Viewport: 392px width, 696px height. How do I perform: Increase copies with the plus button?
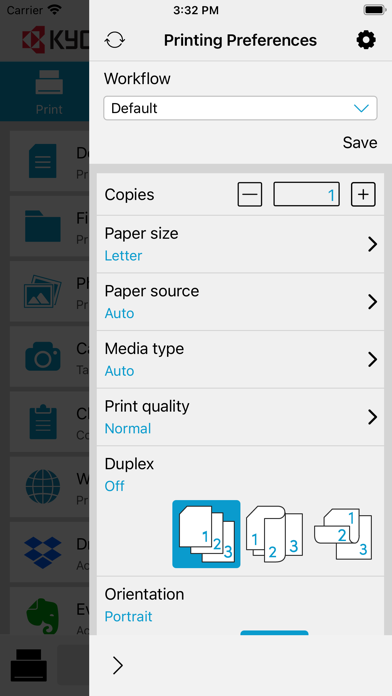363,194
